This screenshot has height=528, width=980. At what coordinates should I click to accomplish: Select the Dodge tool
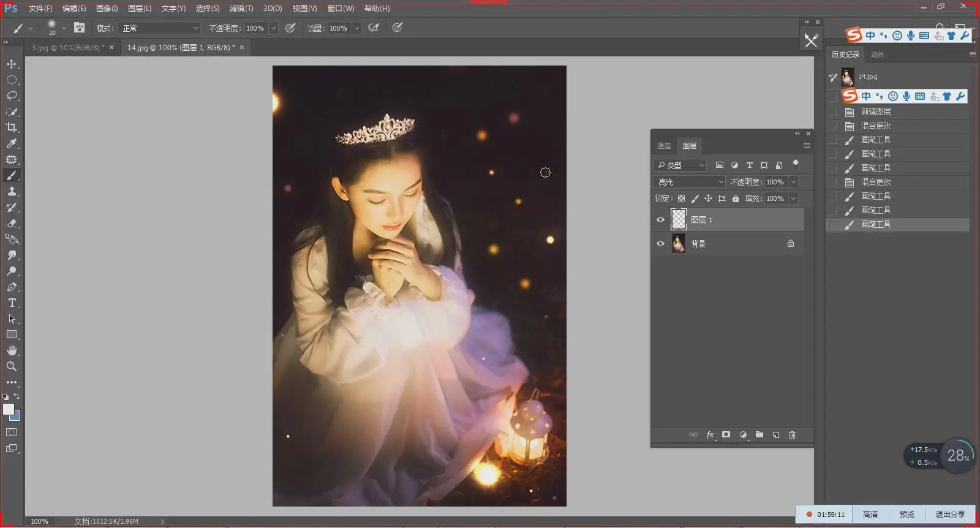click(x=12, y=271)
